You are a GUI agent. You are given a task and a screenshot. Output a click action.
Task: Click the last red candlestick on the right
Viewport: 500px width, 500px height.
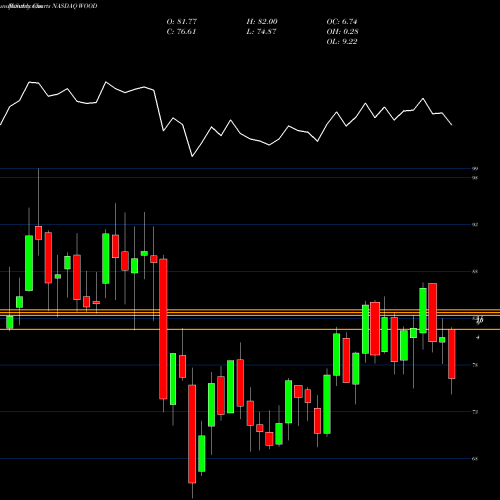[x=452, y=354]
